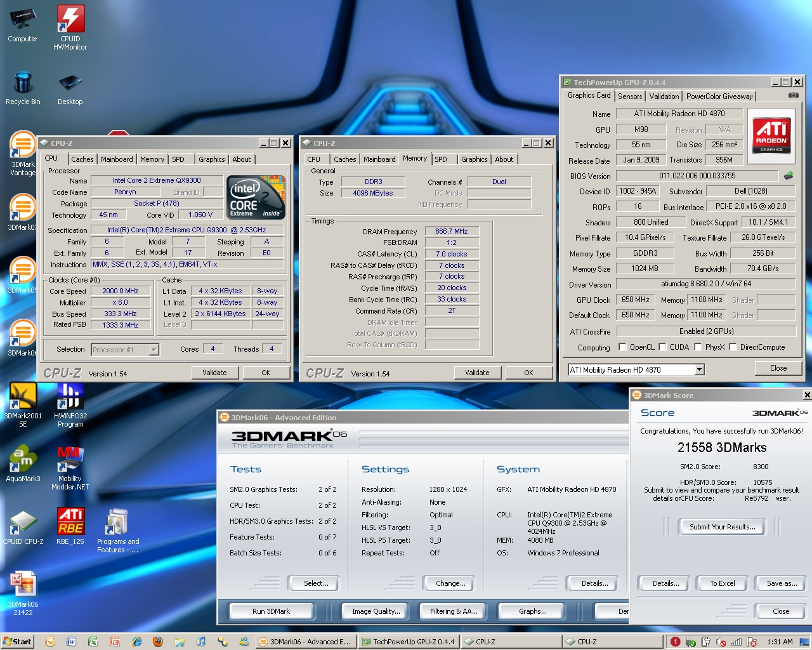Open the Processor #1 selection dropdown
The height and width of the screenshot is (650, 812).
point(154,350)
